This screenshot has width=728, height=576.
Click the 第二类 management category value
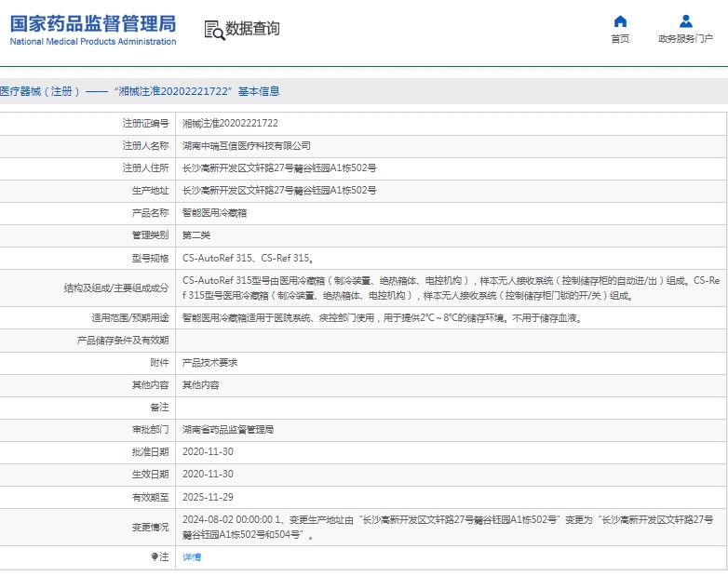coord(196,235)
